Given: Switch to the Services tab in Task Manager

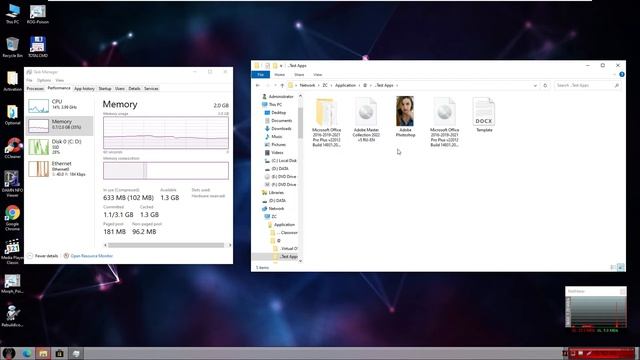Looking at the screenshot, I should coord(151,89).
